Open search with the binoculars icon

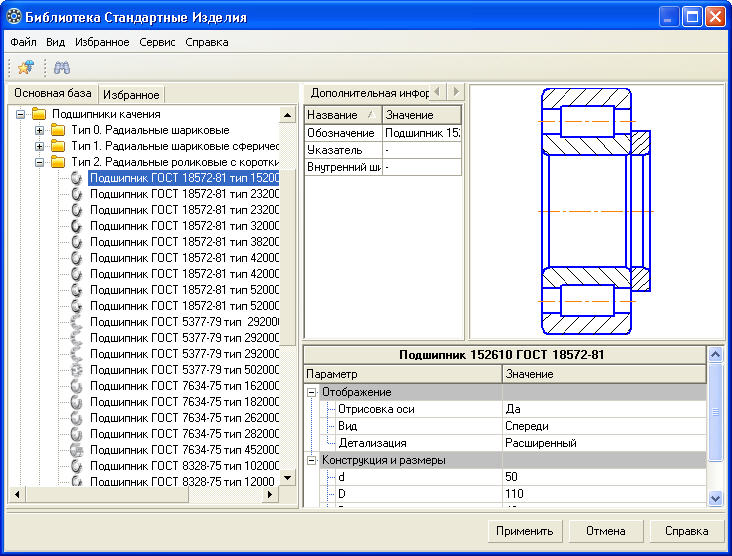[62, 68]
